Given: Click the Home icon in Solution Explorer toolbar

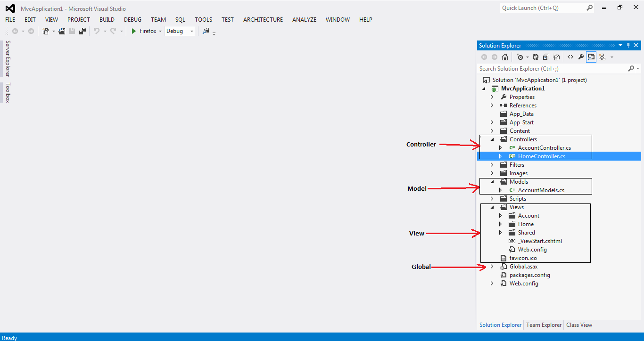Looking at the screenshot, I should click(505, 57).
